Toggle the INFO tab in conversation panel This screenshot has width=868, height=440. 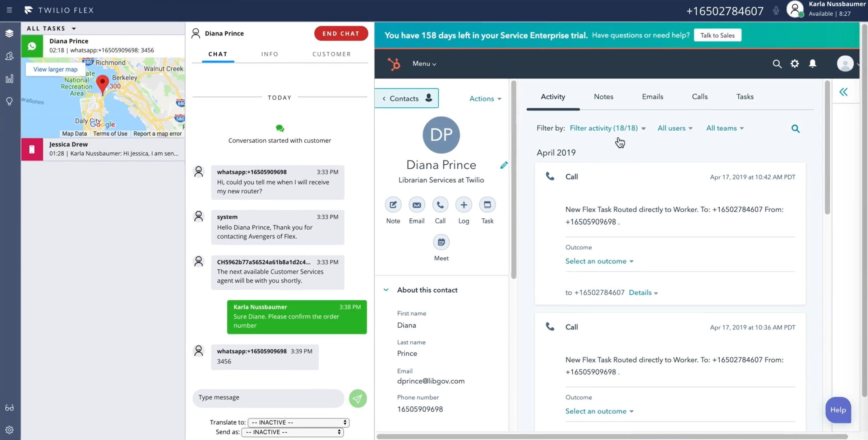tap(270, 53)
